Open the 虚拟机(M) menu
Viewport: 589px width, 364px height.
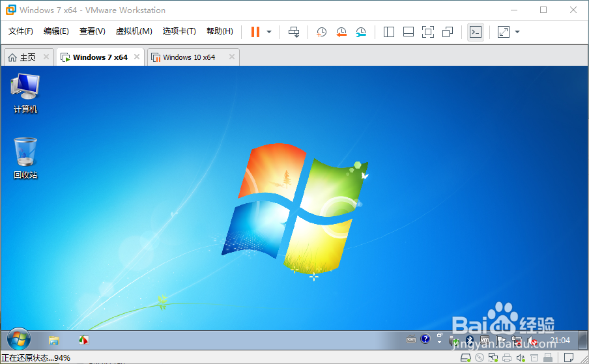point(134,31)
